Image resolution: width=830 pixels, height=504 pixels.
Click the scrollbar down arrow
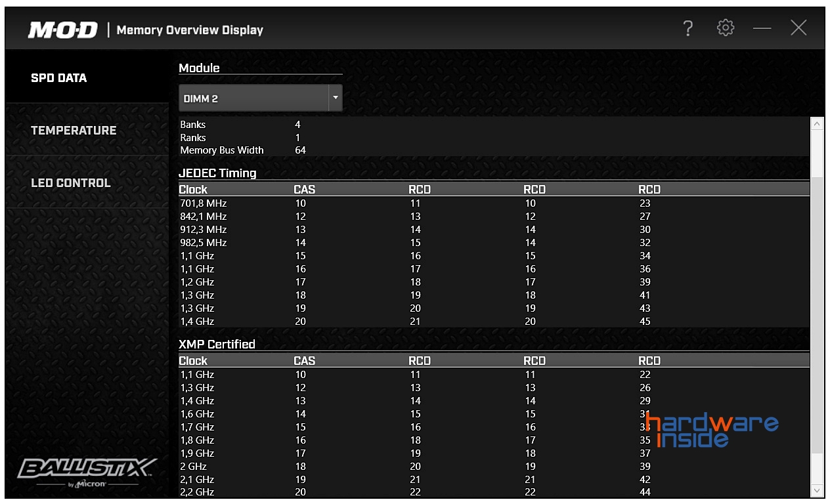click(x=817, y=490)
